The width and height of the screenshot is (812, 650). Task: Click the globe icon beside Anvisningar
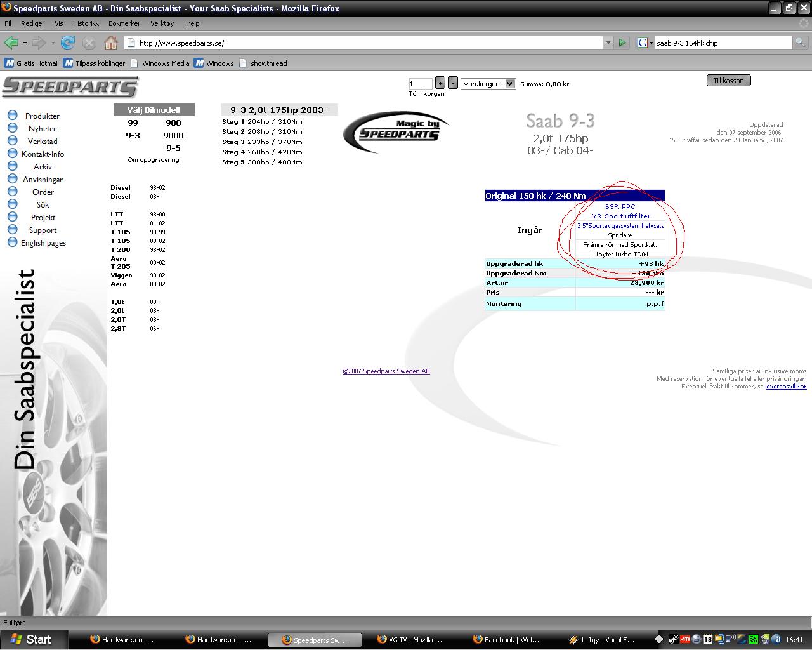pyautogui.click(x=12, y=178)
